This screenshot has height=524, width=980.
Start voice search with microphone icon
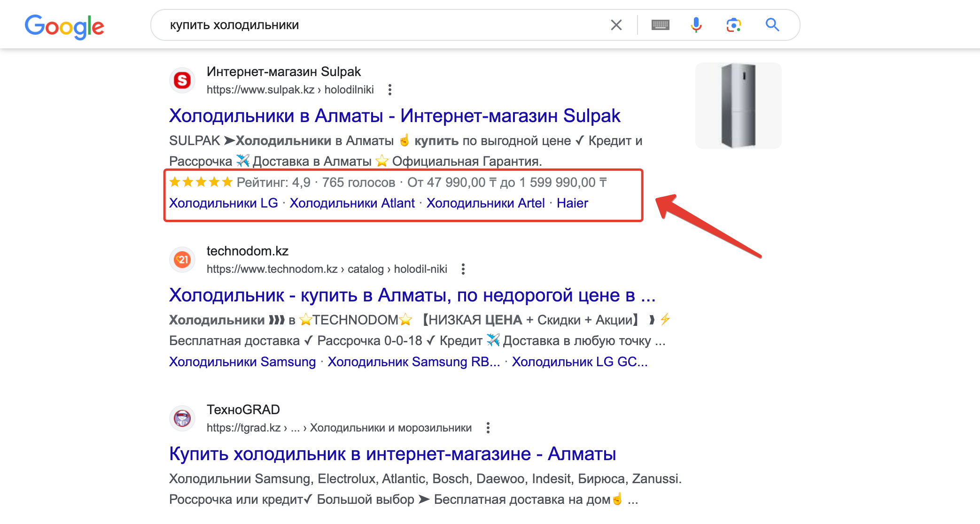tap(696, 25)
